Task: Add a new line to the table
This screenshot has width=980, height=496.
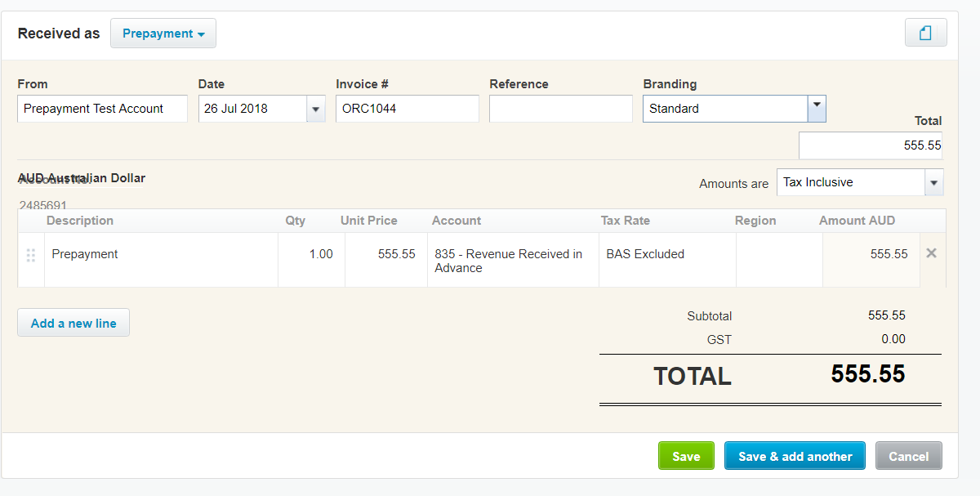Action: pos(73,323)
